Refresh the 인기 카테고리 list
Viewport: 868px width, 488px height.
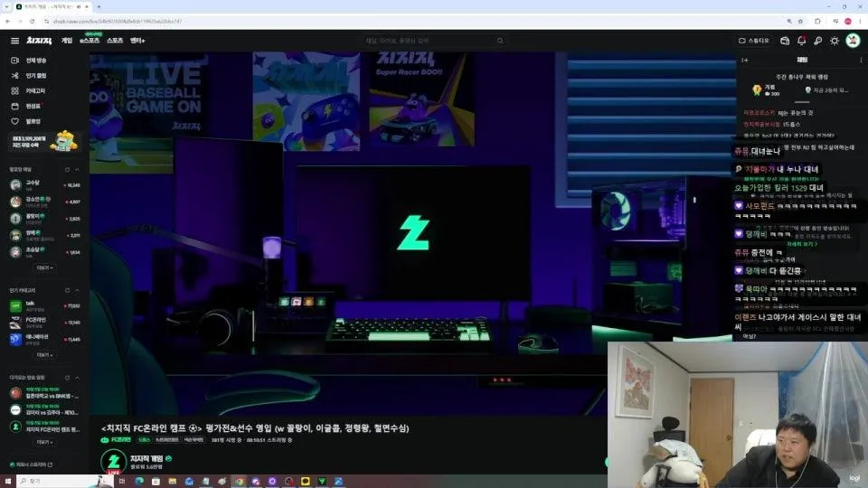coord(68,290)
